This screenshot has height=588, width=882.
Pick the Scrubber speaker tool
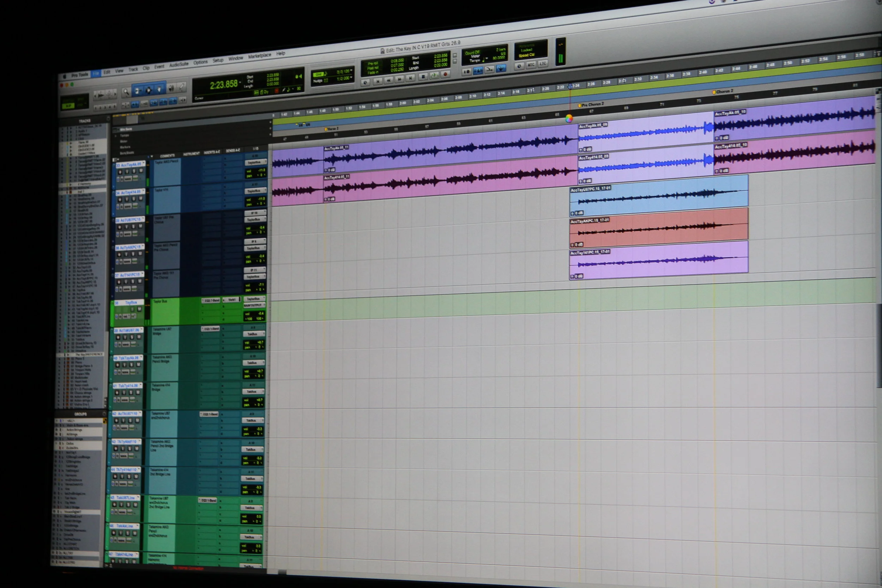coord(171,89)
